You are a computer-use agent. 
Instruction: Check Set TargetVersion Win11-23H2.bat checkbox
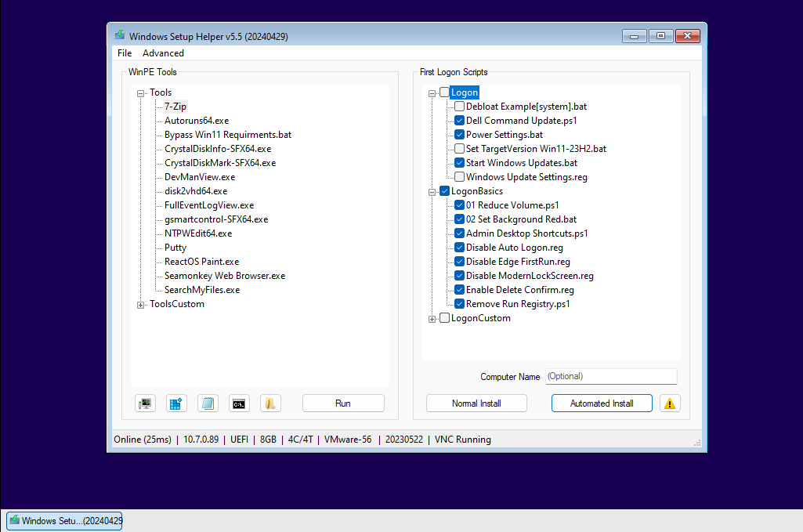click(x=459, y=149)
